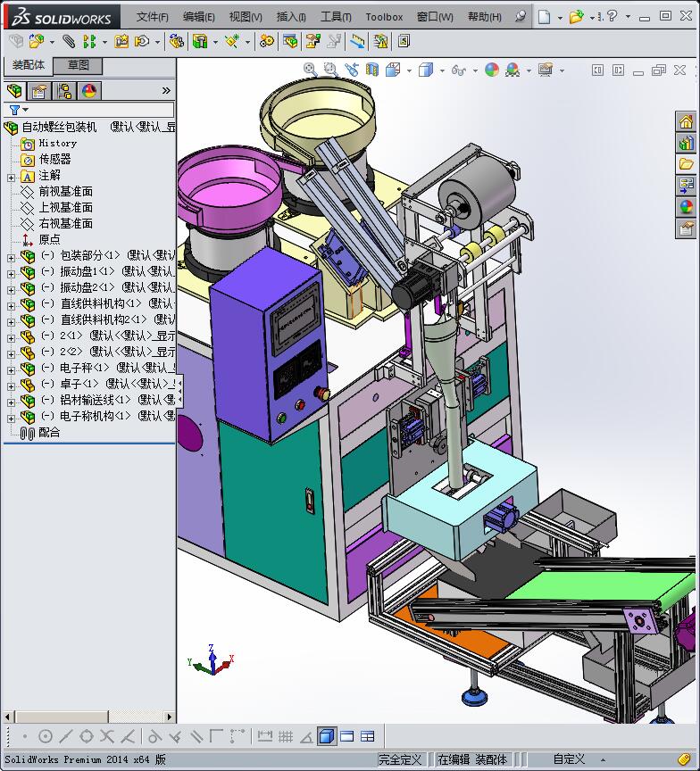
Task: Click the pin icon beside the Help menu
Action: (520, 16)
